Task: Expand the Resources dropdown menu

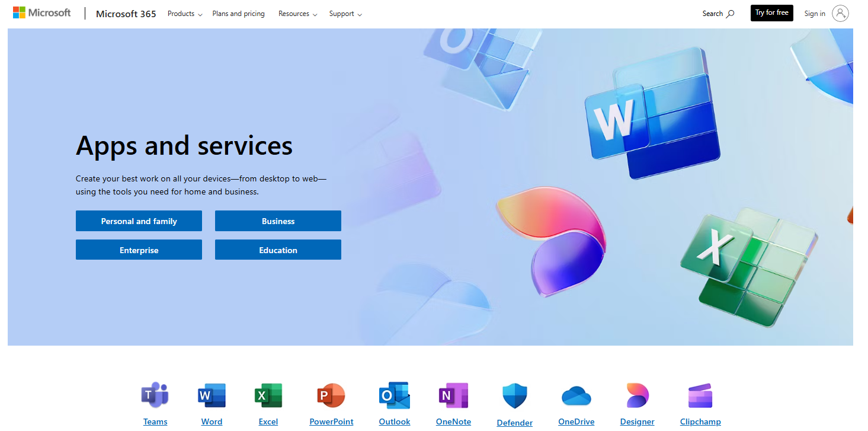Action: (x=298, y=14)
